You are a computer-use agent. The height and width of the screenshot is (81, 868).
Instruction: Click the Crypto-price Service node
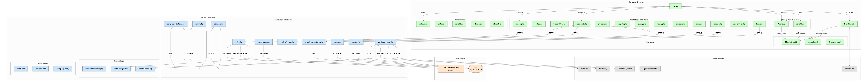coord(650,68)
